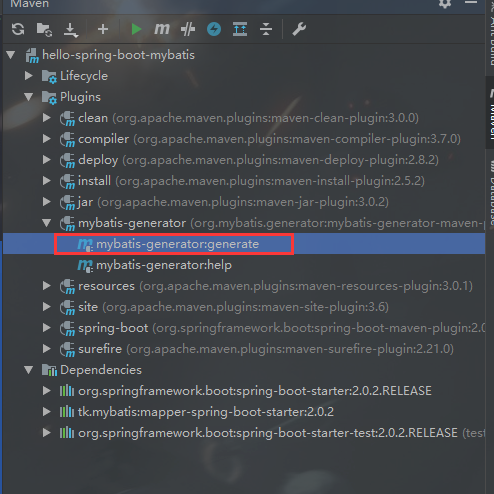Collapse the Dependencies node
This screenshot has height=494, width=494.
[29, 370]
